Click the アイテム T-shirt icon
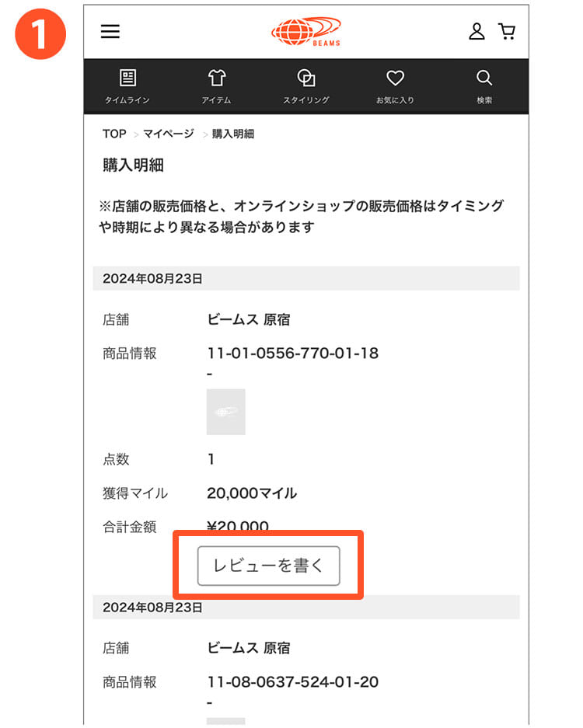Viewport: 583px width, 728px height. (x=216, y=78)
